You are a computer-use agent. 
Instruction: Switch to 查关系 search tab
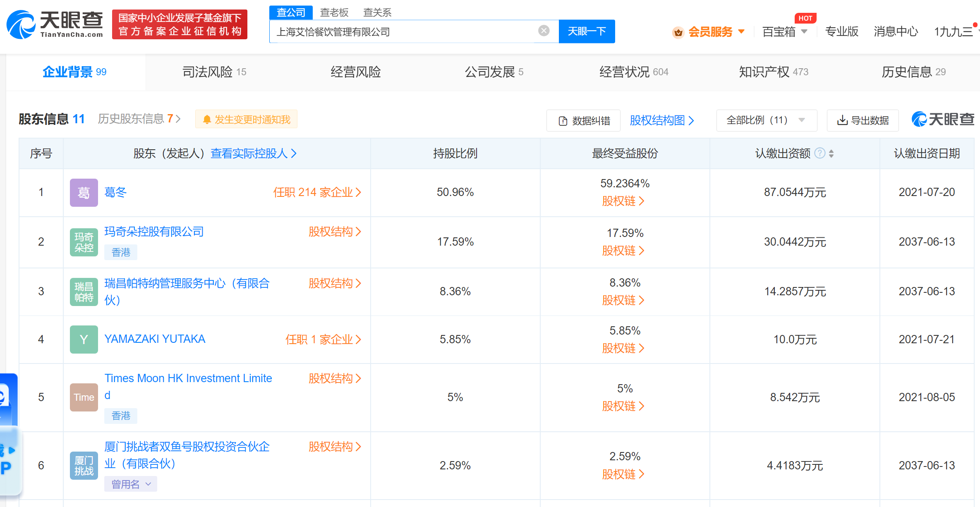[377, 12]
